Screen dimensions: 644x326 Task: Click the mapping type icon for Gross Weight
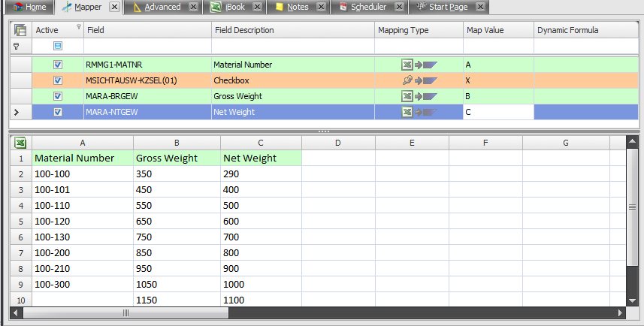click(419, 96)
